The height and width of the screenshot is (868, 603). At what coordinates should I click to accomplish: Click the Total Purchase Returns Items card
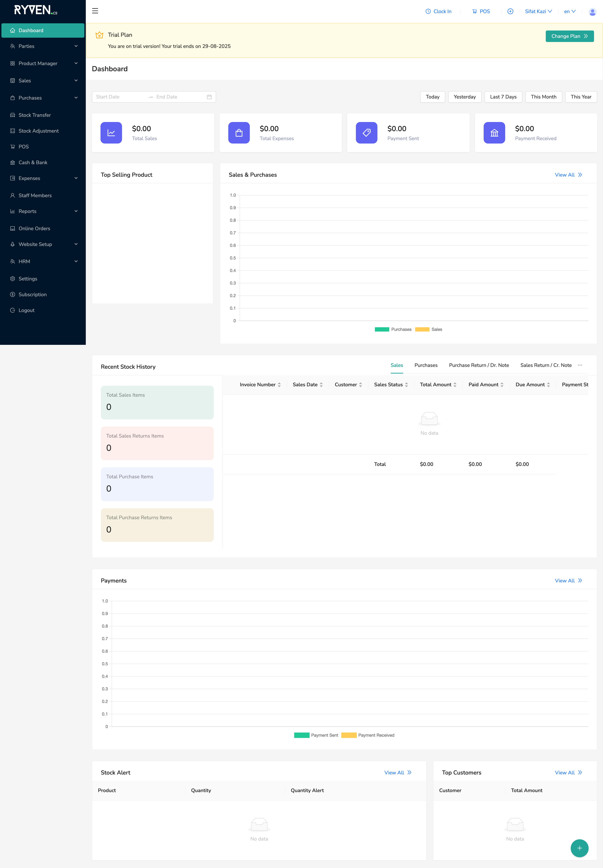coord(157,525)
